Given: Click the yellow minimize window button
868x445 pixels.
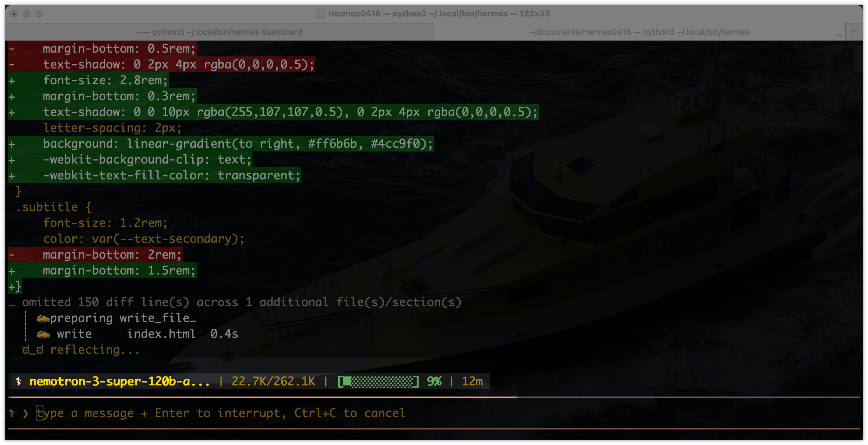Looking at the screenshot, I should coord(27,14).
